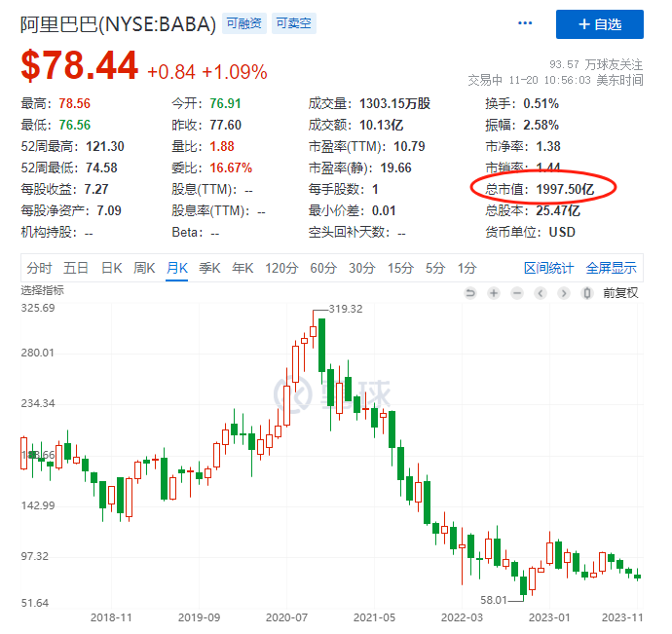
Task: Click the candlestick style icon
Action: tap(586, 293)
